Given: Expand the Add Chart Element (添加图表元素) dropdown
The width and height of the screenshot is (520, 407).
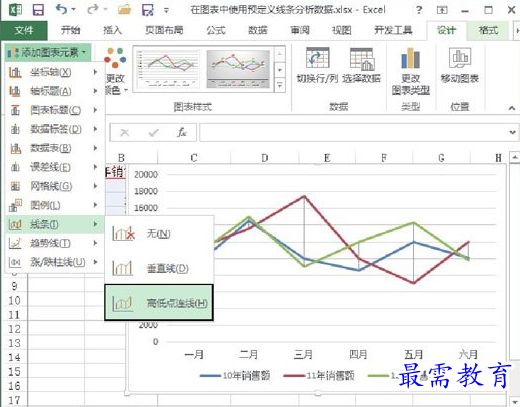Looking at the screenshot, I should (x=48, y=52).
